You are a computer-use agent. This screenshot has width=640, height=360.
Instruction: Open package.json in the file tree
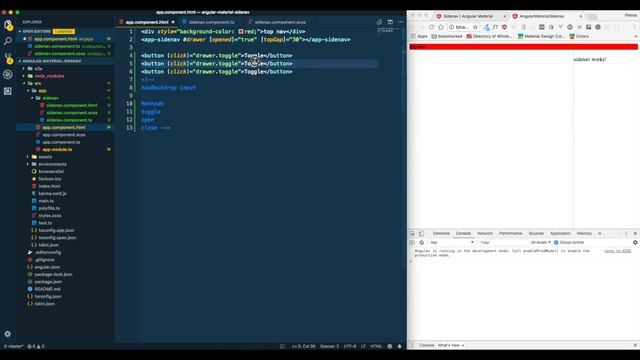48,282
